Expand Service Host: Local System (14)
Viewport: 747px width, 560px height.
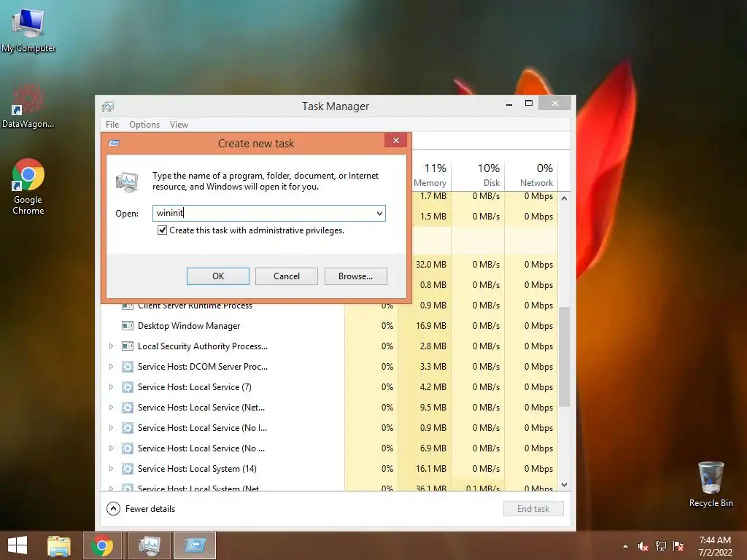[111, 469]
